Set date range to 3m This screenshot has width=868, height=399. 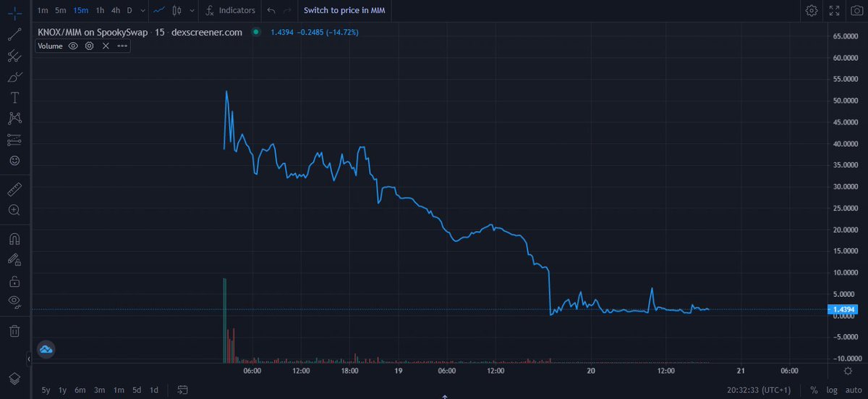[100, 390]
